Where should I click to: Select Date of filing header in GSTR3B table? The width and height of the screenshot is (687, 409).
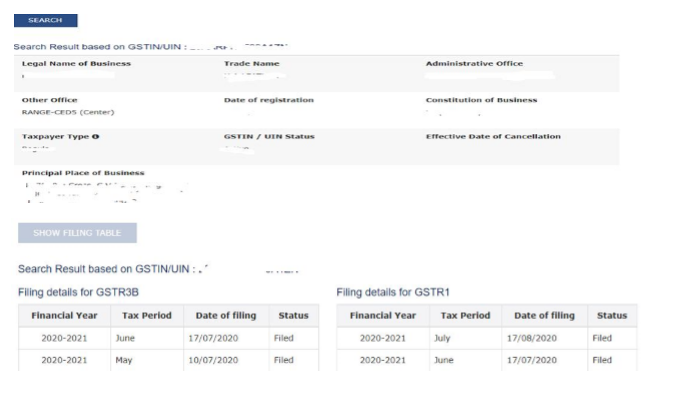point(226,316)
